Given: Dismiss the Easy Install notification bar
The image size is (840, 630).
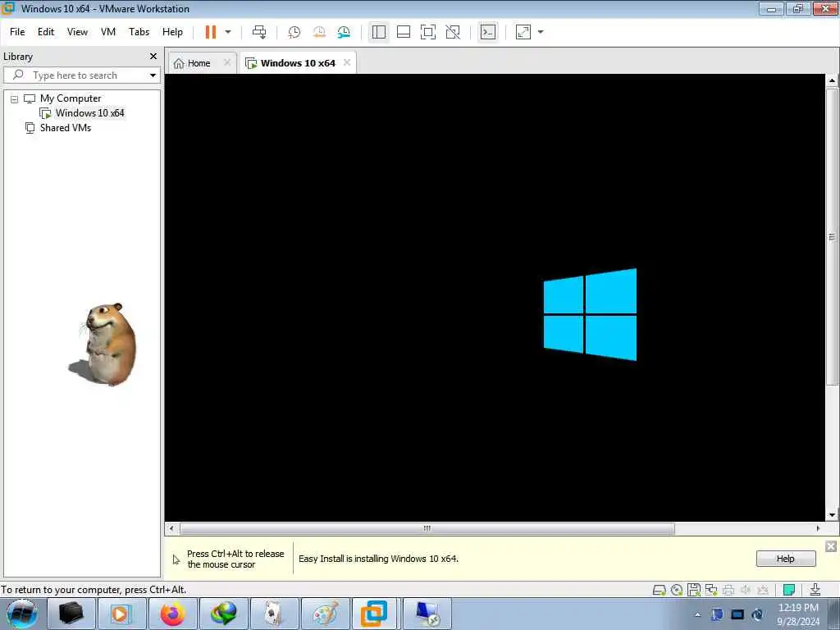Looking at the screenshot, I should point(831,546).
